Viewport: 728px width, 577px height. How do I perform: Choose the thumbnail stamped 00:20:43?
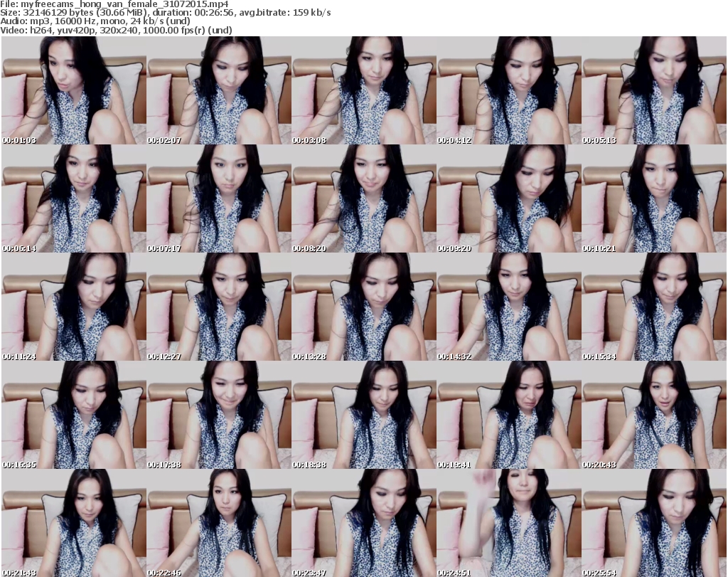(654, 415)
